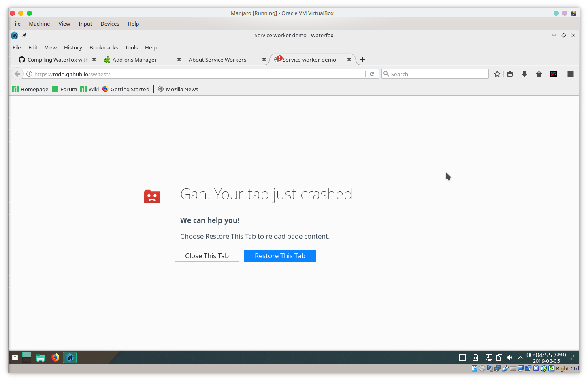Screen dimensions: 588x381
Task: Expand hidden system tray icons arrow
Action: coord(520,357)
